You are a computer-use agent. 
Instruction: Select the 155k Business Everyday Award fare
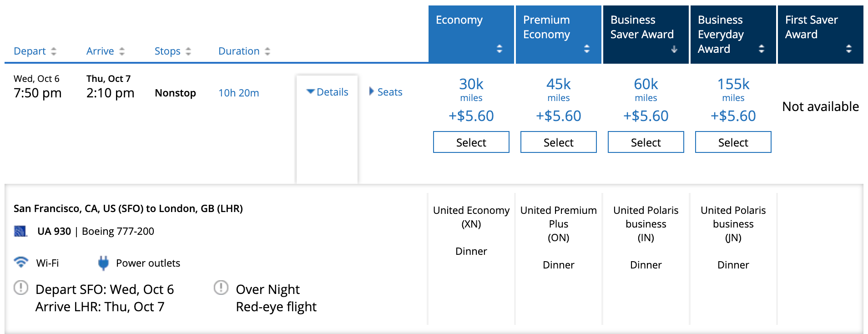[x=733, y=142]
